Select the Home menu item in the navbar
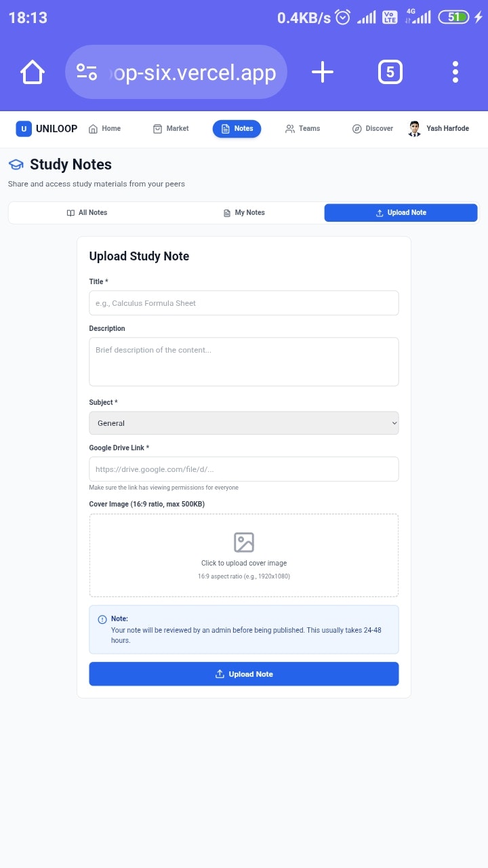 click(104, 128)
